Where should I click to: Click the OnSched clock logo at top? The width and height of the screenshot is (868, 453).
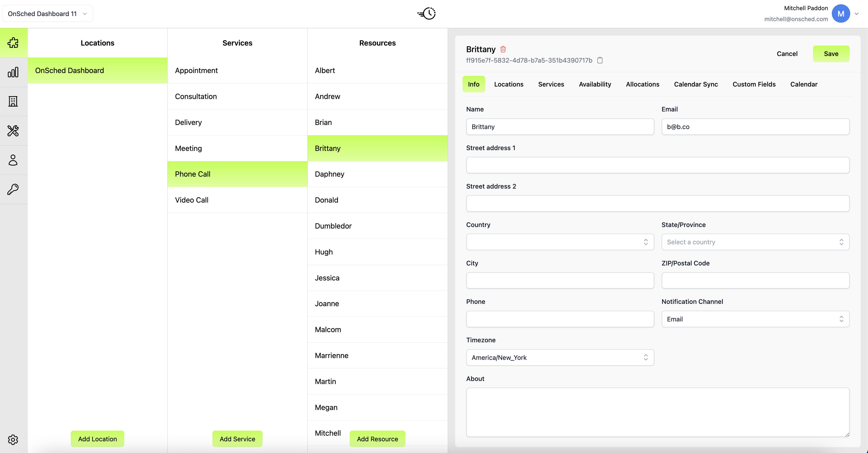(427, 13)
